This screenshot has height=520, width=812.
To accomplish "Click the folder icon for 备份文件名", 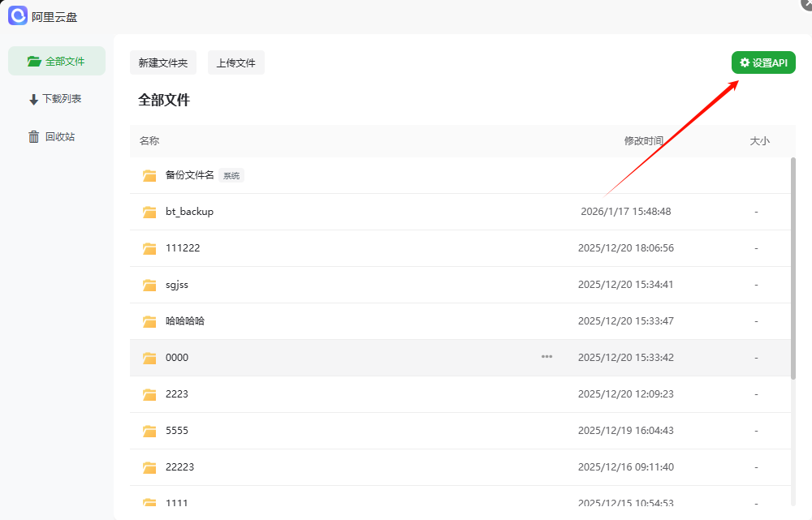I will (149, 174).
